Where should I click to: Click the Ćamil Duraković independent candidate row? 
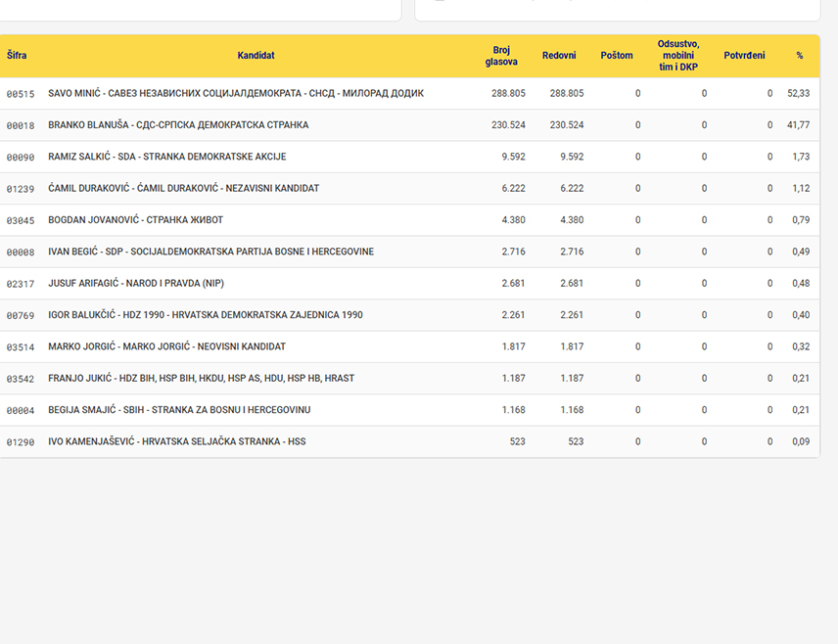point(409,188)
